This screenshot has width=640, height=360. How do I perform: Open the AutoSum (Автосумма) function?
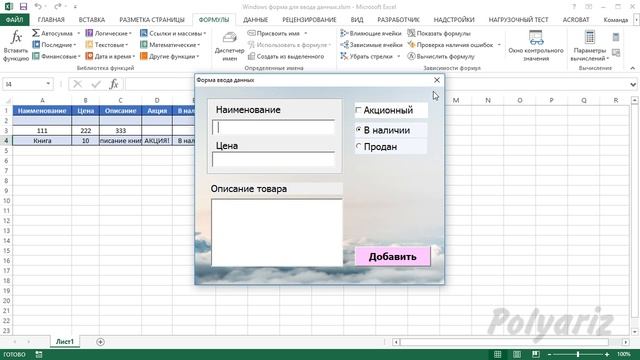[x=56, y=33]
